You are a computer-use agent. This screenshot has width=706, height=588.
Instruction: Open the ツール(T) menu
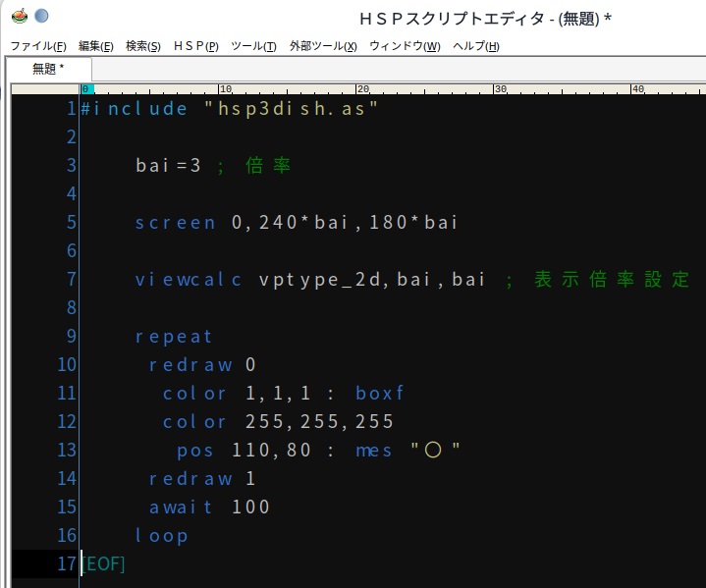coord(253,46)
